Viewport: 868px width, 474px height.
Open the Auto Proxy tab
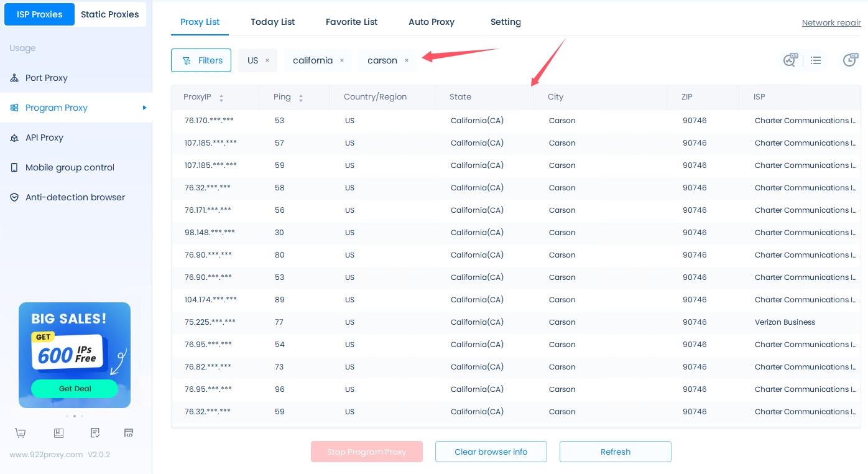point(431,22)
